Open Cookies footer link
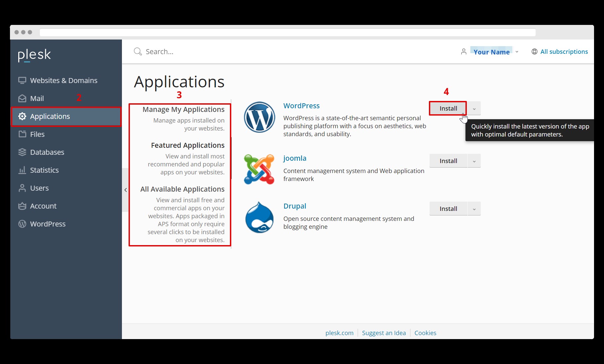 click(x=425, y=333)
